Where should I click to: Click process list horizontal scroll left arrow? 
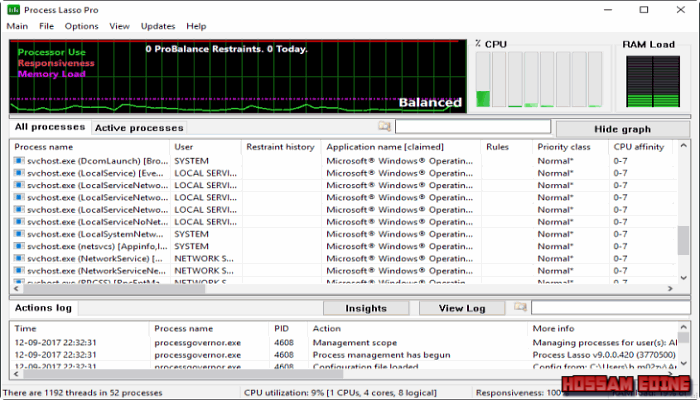tap(16, 288)
